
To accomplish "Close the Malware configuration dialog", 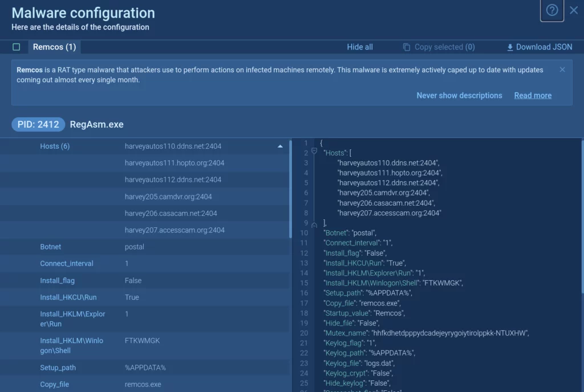I will point(574,10).
